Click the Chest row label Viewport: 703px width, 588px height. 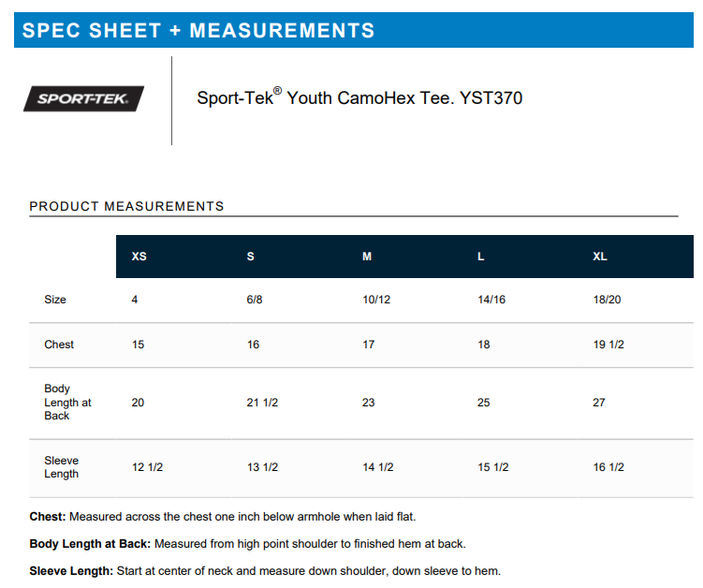pos(59,345)
